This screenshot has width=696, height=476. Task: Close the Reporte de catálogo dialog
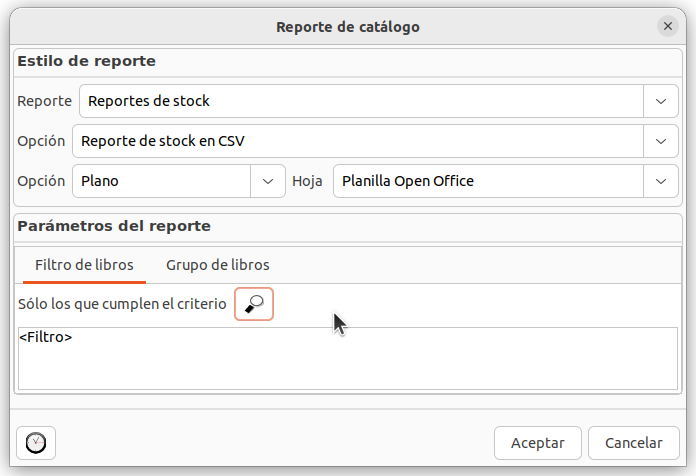pyautogui.click(x=667, y=26)
